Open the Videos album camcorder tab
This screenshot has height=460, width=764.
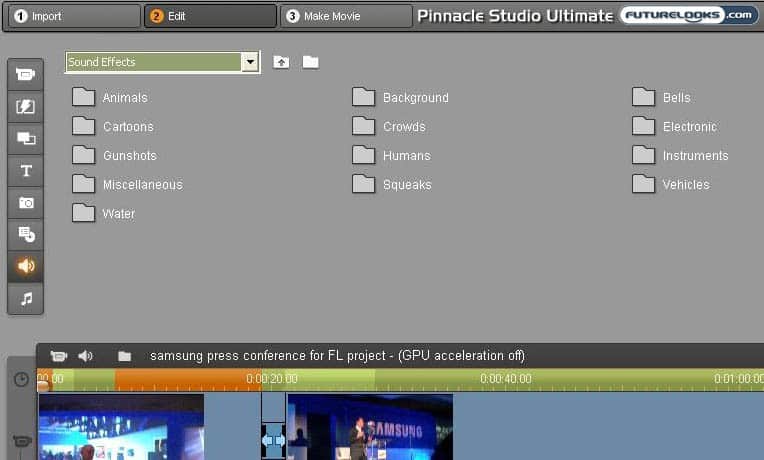(x=25, y=75)
